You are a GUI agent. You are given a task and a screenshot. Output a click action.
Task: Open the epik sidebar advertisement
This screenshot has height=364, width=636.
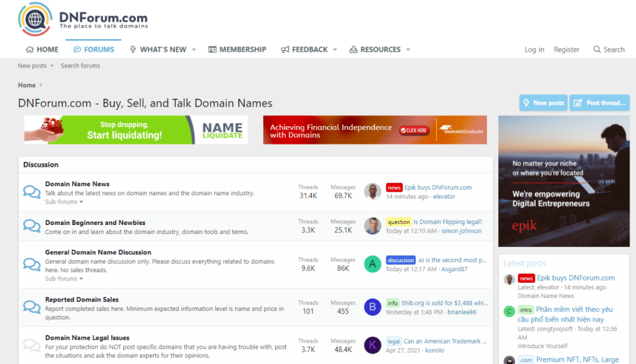coord(564,181)
